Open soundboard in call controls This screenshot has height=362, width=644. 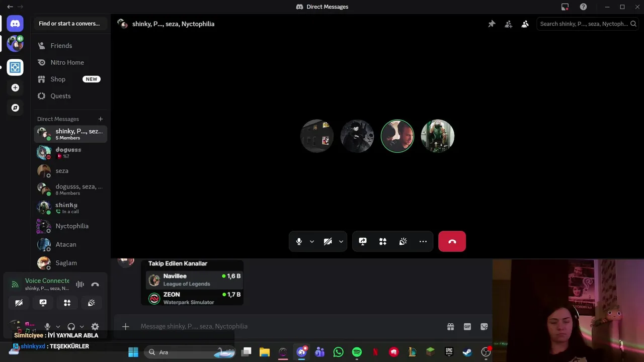[x=403, y=241]
